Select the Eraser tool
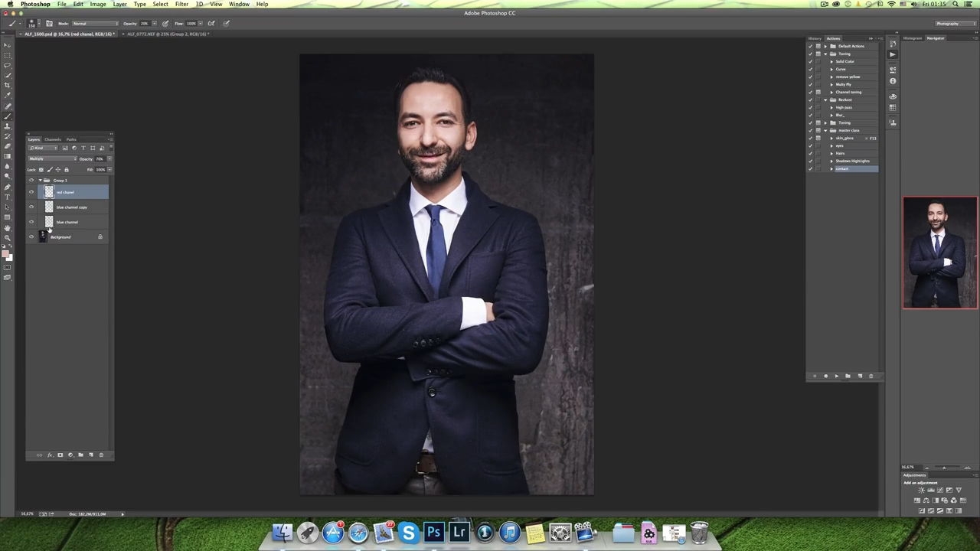980x551 pixels. [8, 145]
